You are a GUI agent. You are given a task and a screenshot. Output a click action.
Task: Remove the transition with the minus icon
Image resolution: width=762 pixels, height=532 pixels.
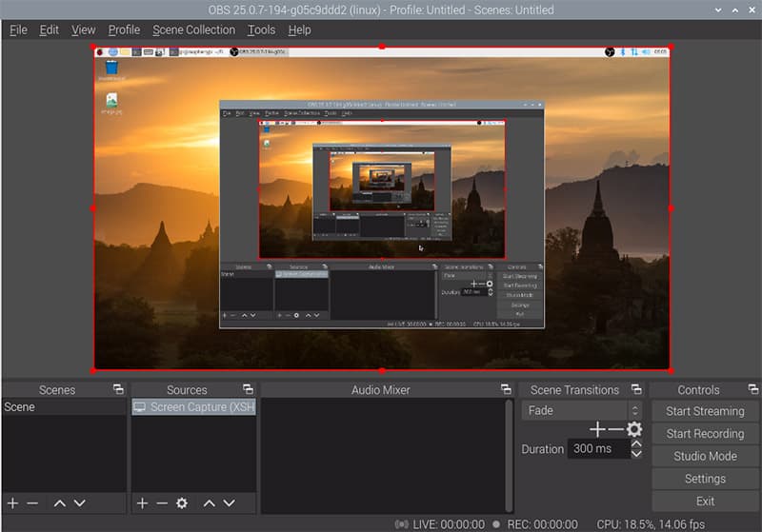tap(615, 429)
